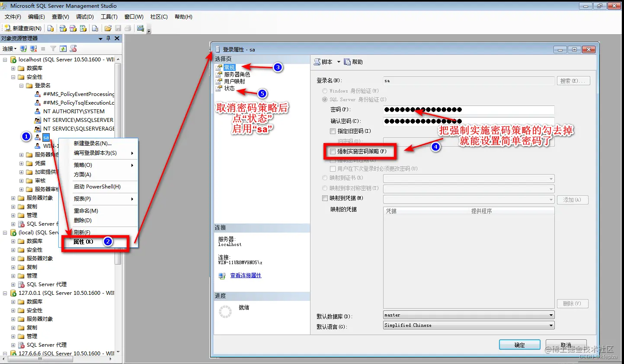
Task: Open the 社区(C) menu
Action: point(159,17)
